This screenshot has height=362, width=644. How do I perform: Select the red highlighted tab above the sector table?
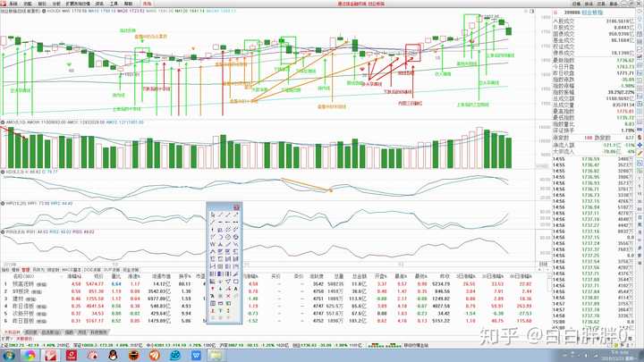[25, 270]
